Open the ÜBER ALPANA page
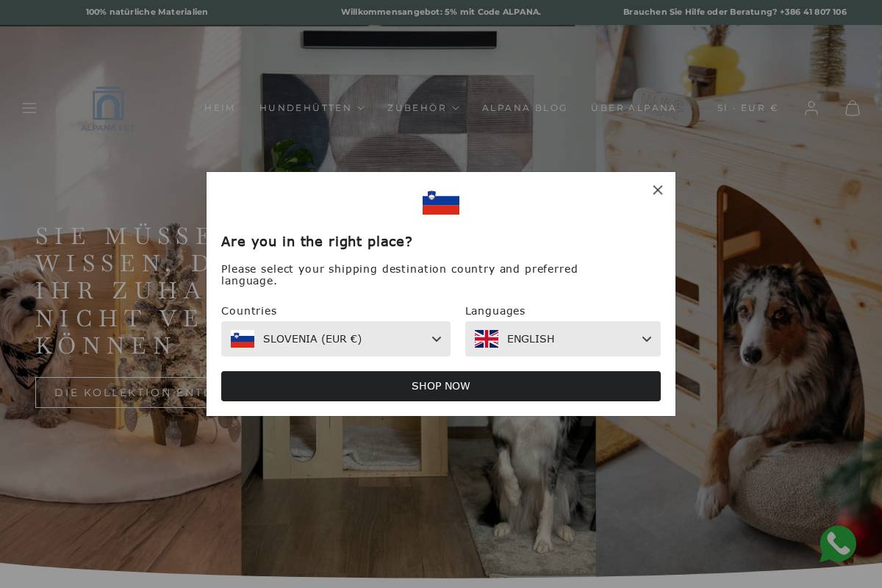Image resolution: width=882 pixels, height=588 pixels. (x=634, y=108)
